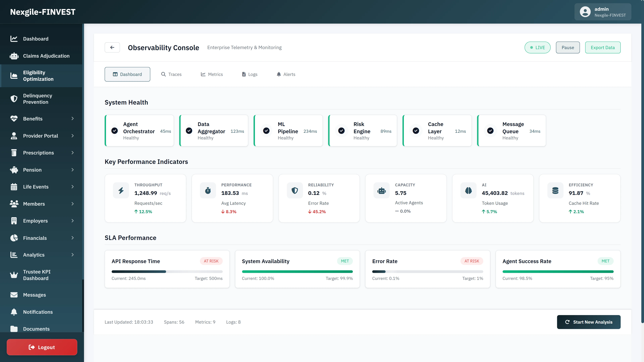Click the Messages envelope icon
Image resolution: width=644 pixels, height=362 pixels.
pyautogui.click(x=14, y=295)
